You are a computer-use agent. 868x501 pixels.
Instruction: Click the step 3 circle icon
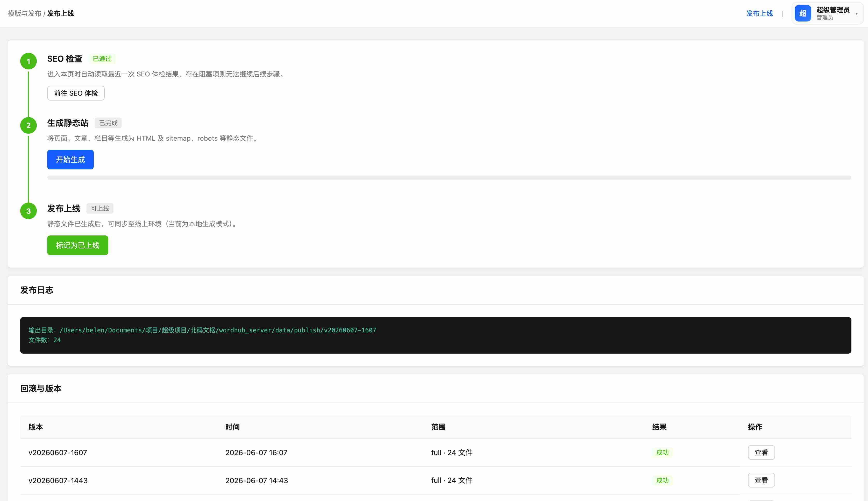(x=29, y=211)
